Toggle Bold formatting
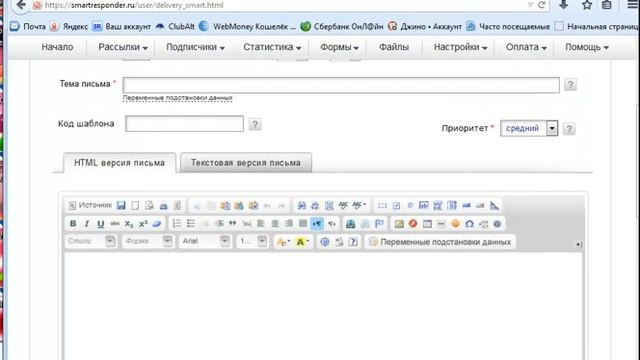The height and width of the screenshot is (360, 640). click(73, 224)
